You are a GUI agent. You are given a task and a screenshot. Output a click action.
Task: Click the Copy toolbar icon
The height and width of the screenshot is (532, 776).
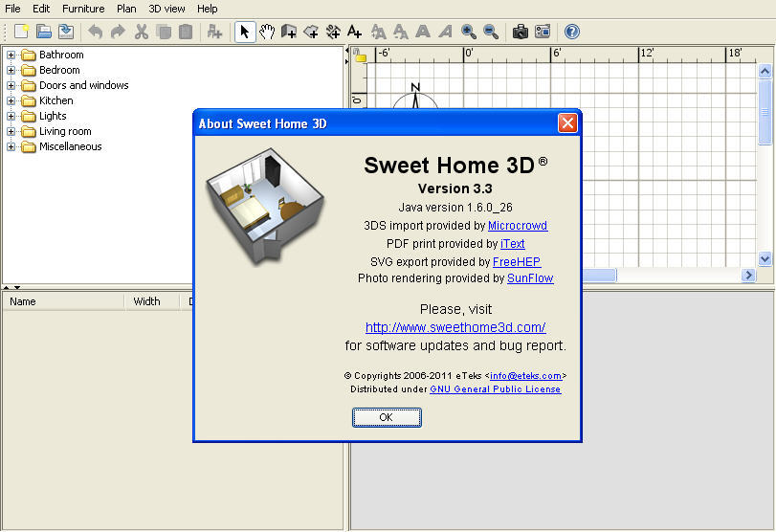(x=164, y=32)
